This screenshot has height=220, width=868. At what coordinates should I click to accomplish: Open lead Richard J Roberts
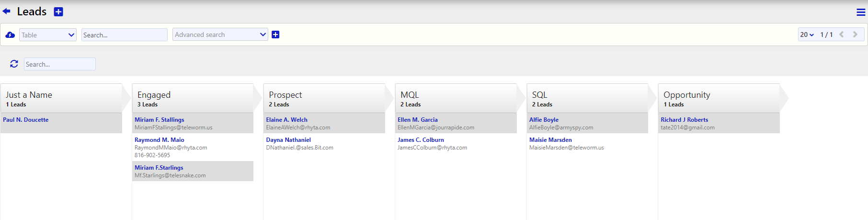coord(684,120)
